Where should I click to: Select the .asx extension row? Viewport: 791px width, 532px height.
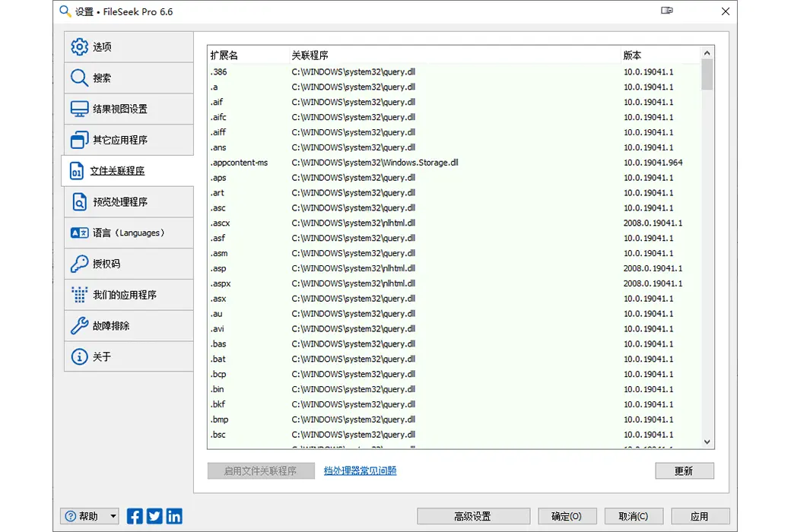point(454,299)
